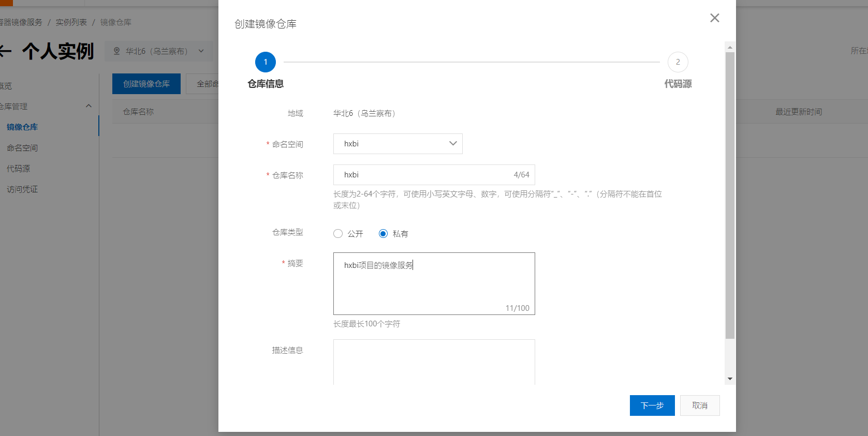Open 命名空间 in the sidebar
This screenshot has width=868, height=436.
tap(22, 148)
